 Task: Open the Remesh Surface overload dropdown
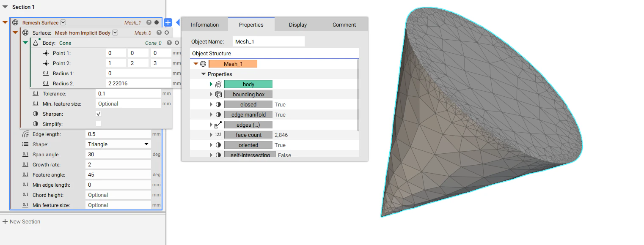pos(63,22)
